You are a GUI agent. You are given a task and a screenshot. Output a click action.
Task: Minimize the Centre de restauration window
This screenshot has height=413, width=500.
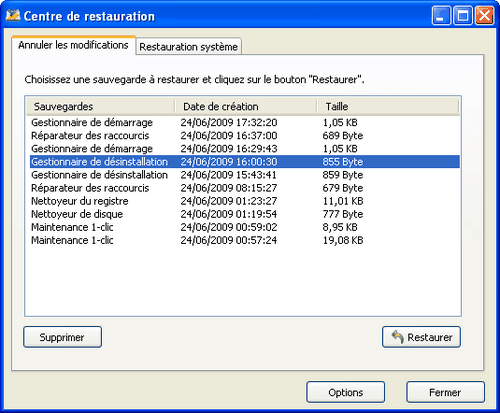[441, 15]
